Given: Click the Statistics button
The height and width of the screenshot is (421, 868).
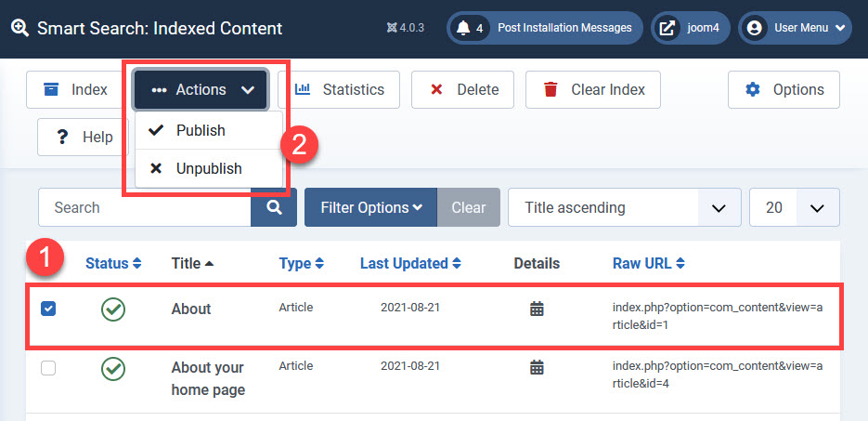Looking at the screenshot, I should coord(338,89).
